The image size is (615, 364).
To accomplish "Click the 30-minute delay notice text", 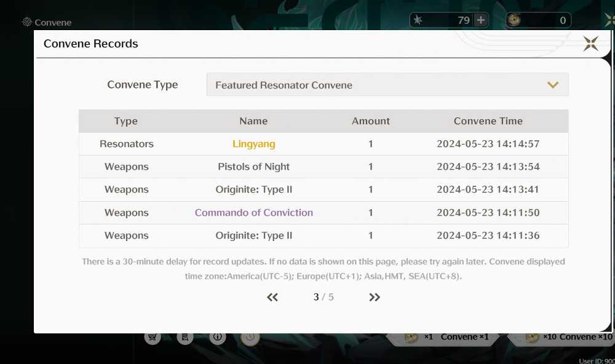I will [x=323, y=269].
